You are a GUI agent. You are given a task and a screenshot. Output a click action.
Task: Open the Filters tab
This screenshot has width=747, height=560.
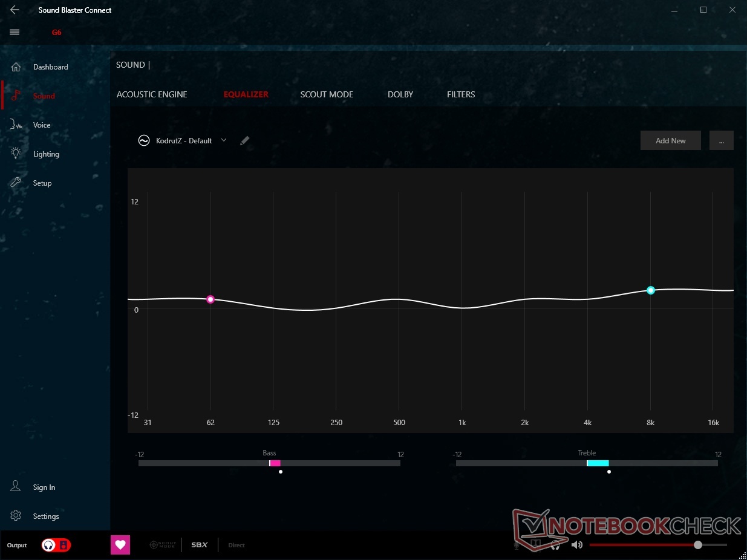(x=461, y=94)
